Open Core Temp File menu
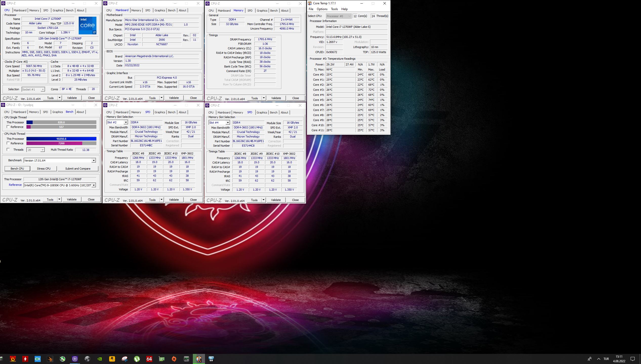 [311, 9]
